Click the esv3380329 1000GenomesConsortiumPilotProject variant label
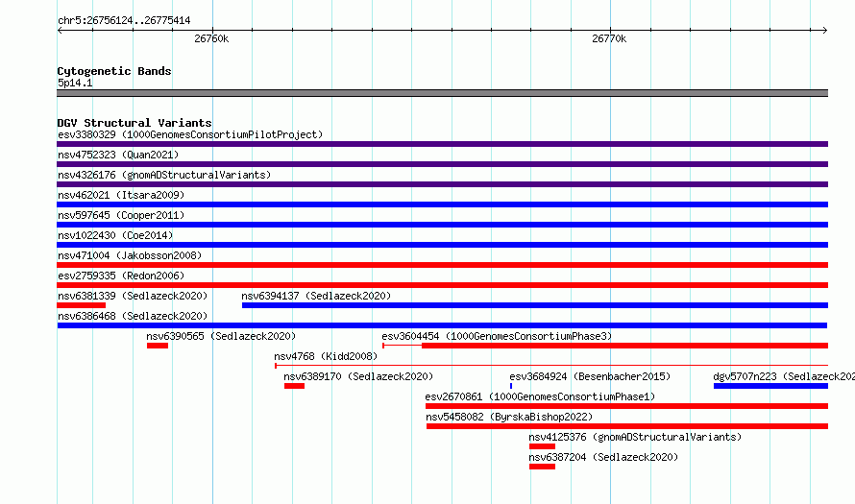This screenshot has height=504, width=855. [190, 134]
